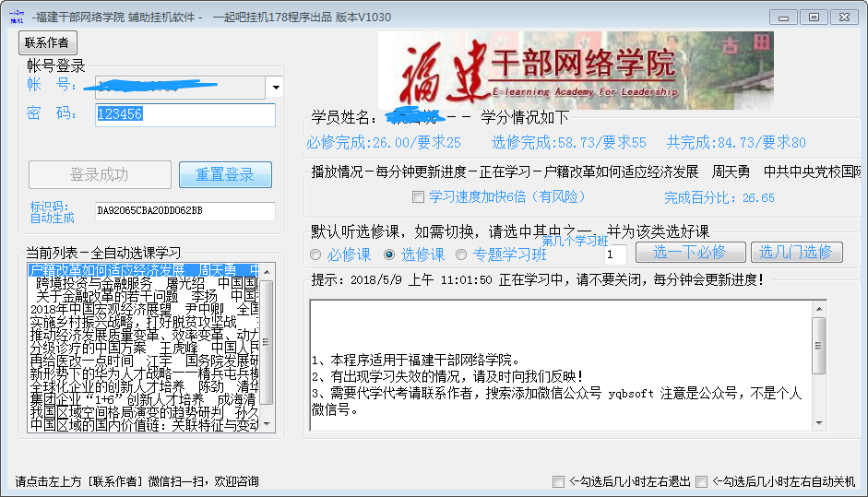Select 推动经济发展质量变革 list row
Viewport: 868px width, 497px height.
(143, 335)
